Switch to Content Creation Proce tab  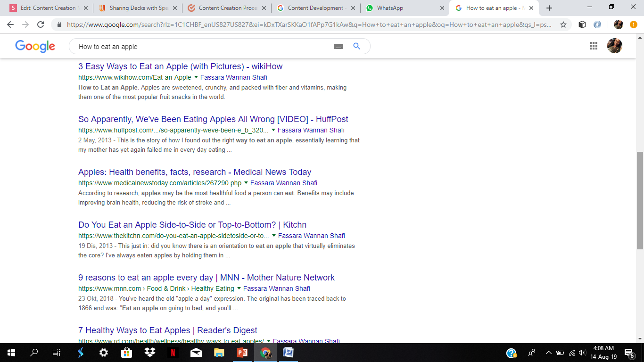point(226,8)
